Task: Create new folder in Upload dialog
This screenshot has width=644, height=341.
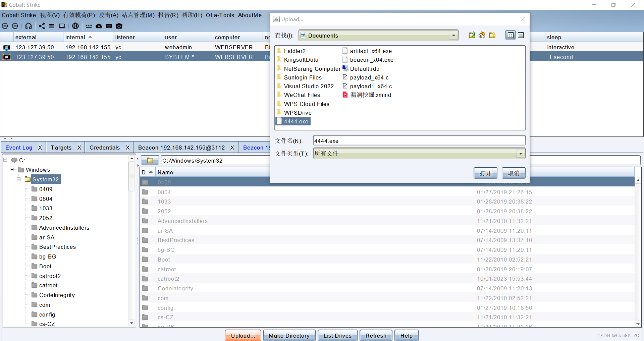Action: pyautogui.click(x=492, y=35)
